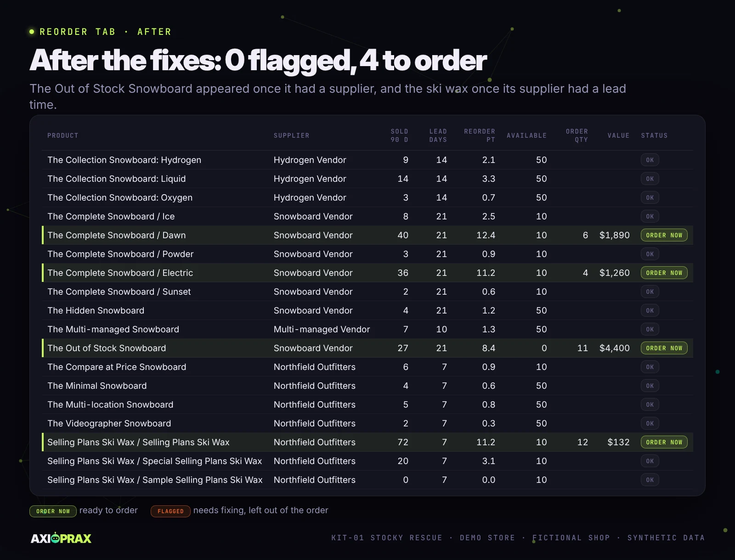
Task: Select 'The Hidden Snowboard' product name
Action: click(96, 310)
